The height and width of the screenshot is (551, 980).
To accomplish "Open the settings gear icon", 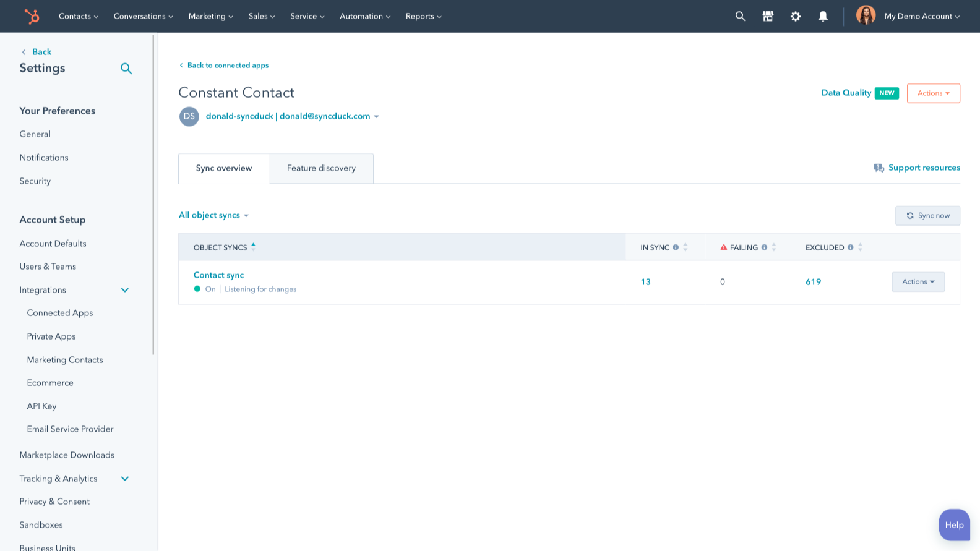I will [796, 16].
